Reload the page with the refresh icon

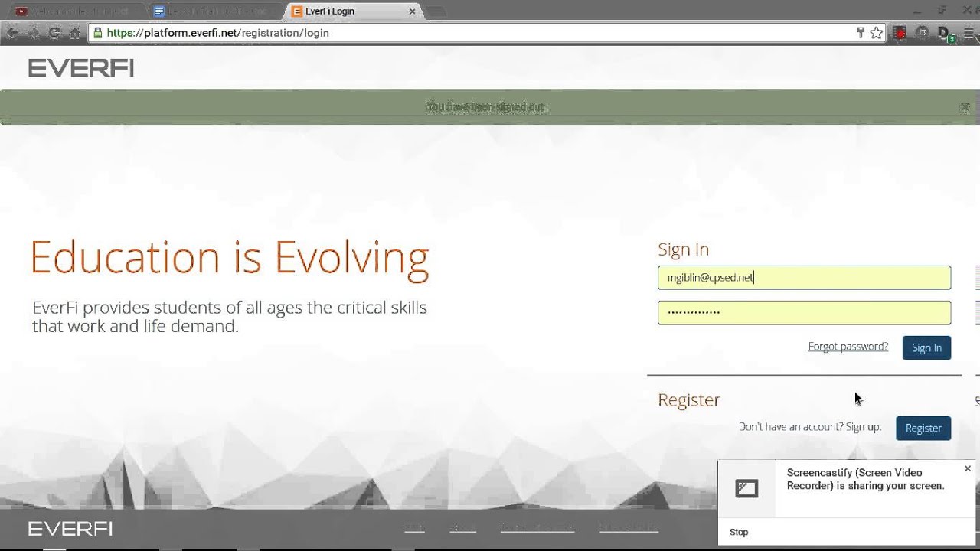[x=54, y=33]
